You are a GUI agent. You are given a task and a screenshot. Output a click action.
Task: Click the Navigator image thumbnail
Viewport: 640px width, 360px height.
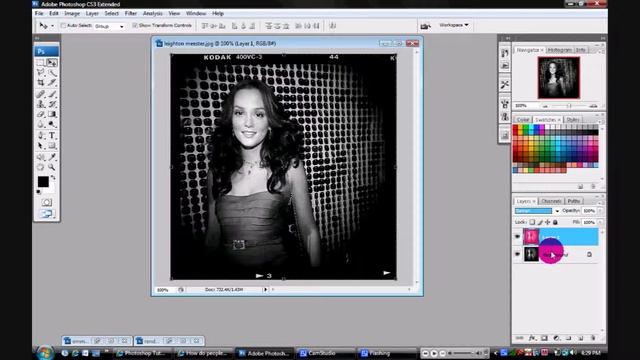(x=558, y=78)
